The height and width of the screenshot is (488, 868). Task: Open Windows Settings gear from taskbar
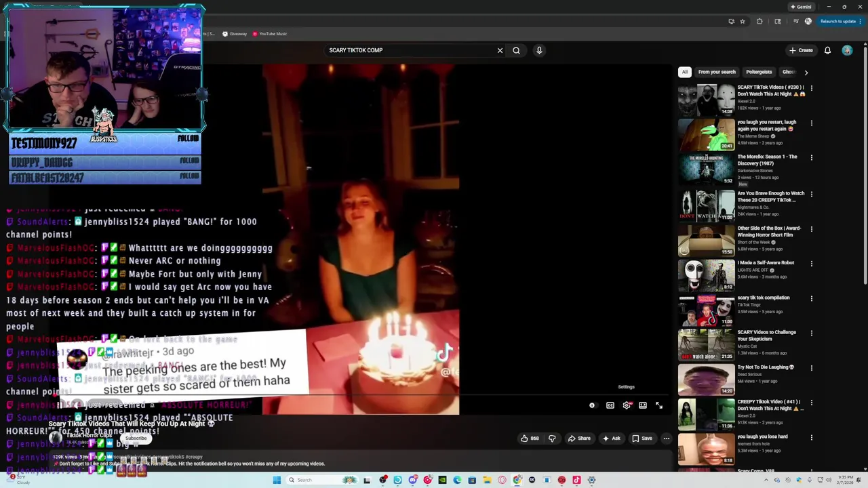point(591,480)
